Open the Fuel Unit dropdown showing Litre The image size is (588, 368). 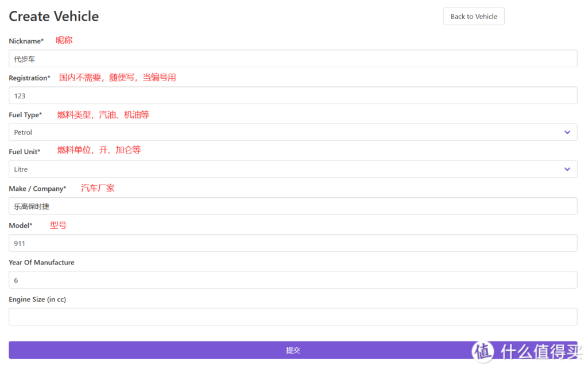[293, 169]
